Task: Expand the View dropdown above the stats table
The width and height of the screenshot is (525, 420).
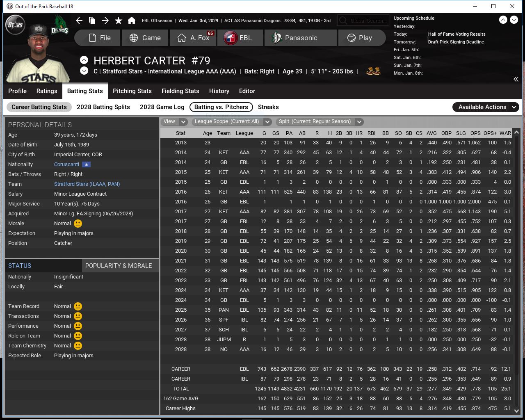Action: point(175,121)
